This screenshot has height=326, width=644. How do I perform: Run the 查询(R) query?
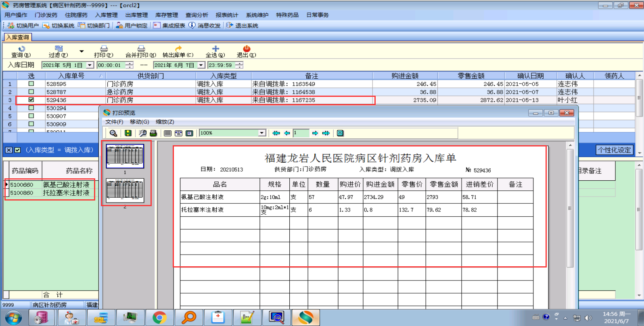point(21,52)
